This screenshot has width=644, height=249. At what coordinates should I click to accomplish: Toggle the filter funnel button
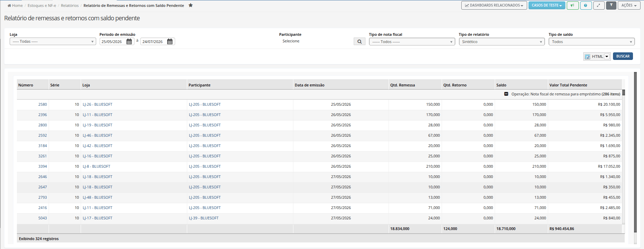[611, 6]
